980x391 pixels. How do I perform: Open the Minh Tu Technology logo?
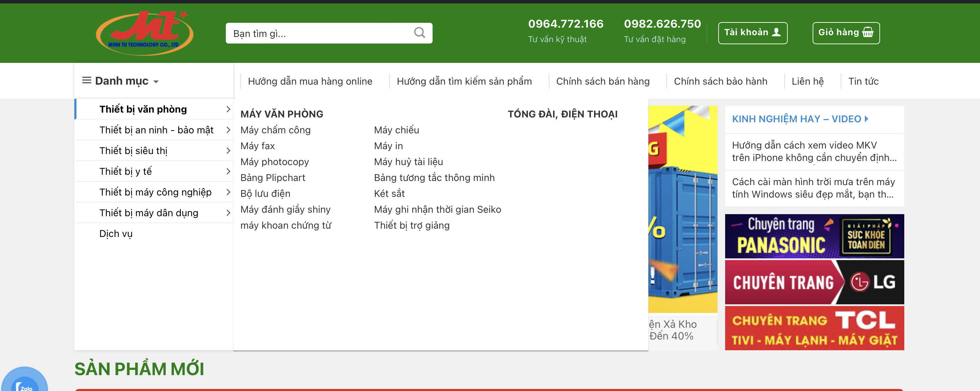click(145, 34)
